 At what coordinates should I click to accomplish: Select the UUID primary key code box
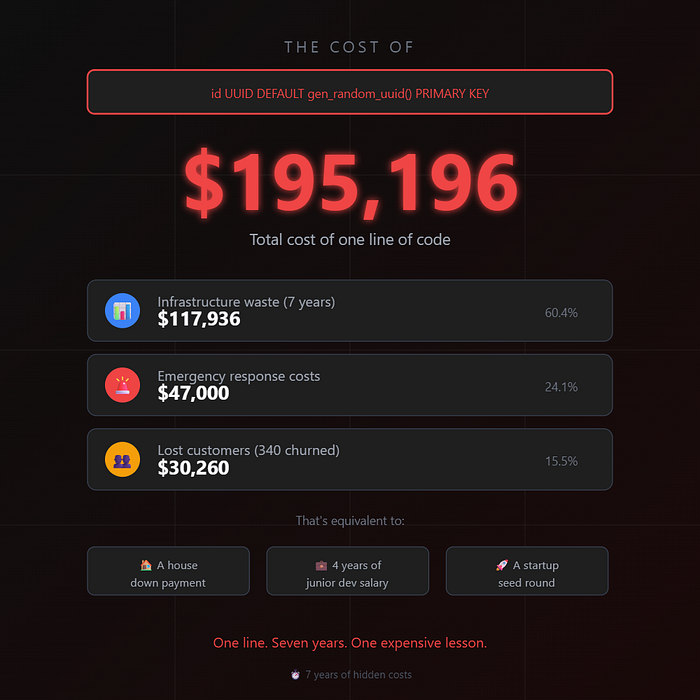pos(350,92)
